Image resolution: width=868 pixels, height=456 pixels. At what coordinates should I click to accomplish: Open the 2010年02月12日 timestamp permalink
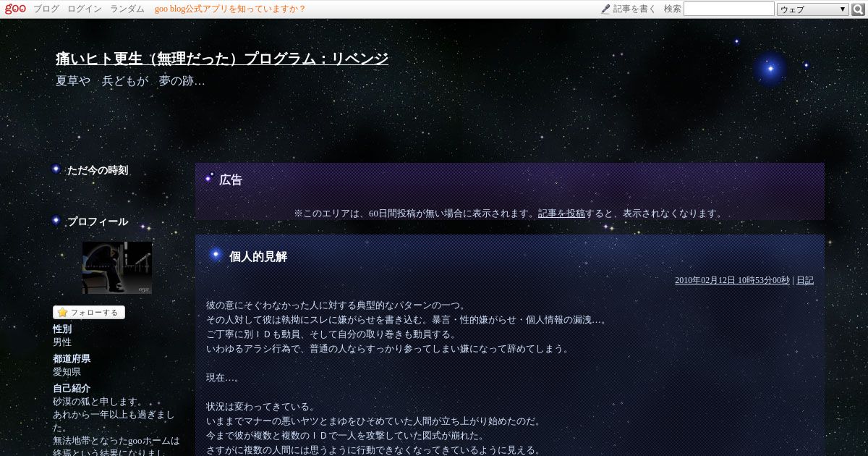732,280
